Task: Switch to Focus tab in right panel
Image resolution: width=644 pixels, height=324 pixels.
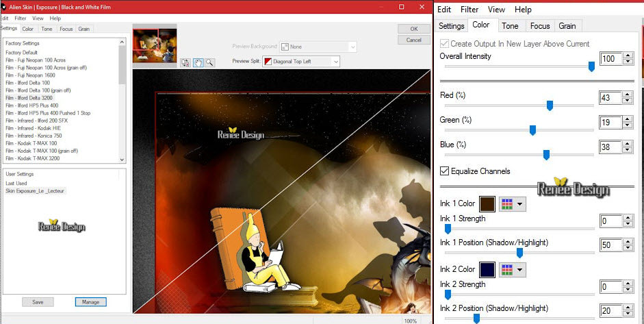Action: tap(540, 26)
